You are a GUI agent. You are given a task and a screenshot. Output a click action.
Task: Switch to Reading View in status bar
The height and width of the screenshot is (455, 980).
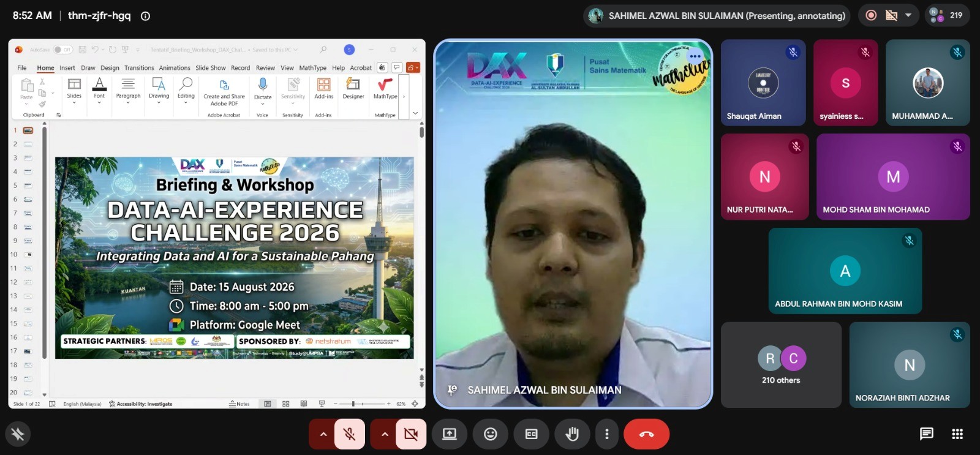click(x=304, y=404)
